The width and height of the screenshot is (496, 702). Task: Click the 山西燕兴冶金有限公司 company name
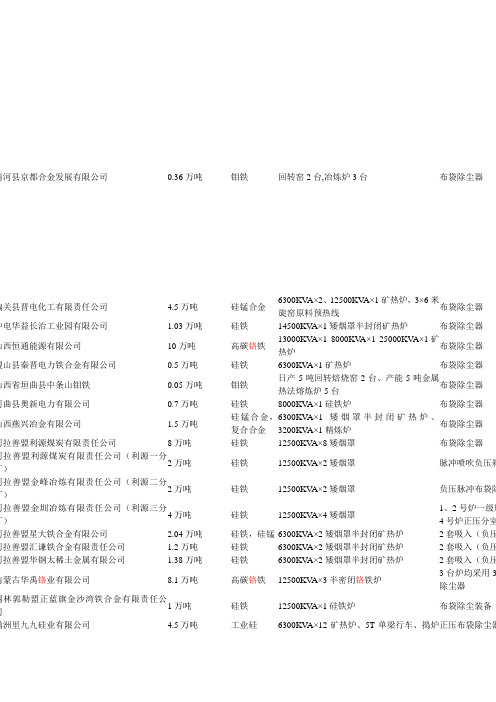[x=40, y=424]
